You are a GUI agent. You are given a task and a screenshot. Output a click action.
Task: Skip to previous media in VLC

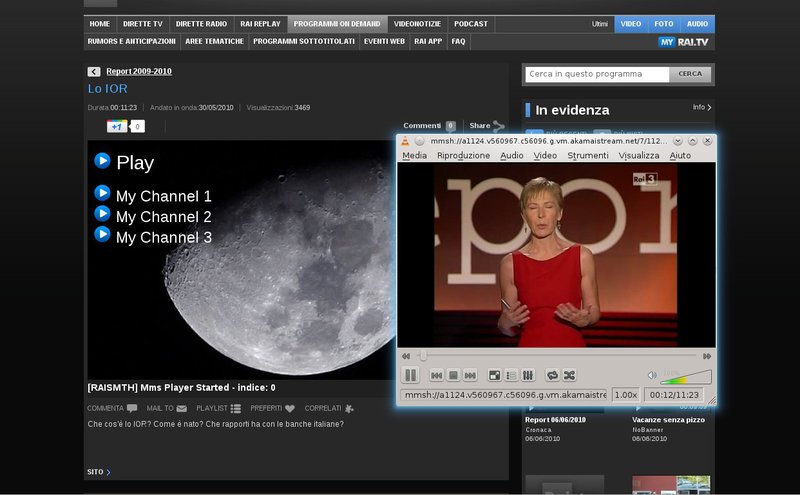click(437, 375)
